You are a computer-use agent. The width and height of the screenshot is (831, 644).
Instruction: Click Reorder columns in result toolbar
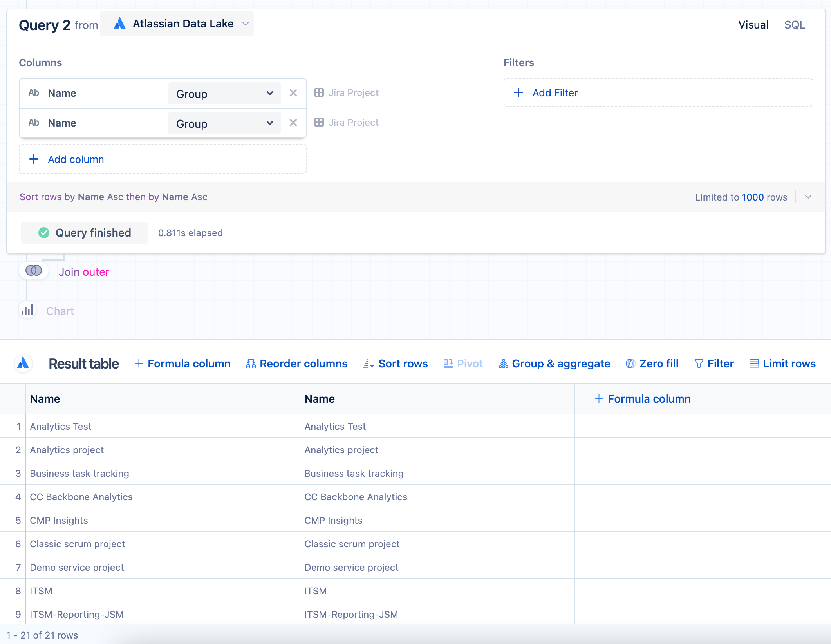click(x=296, y=364)
